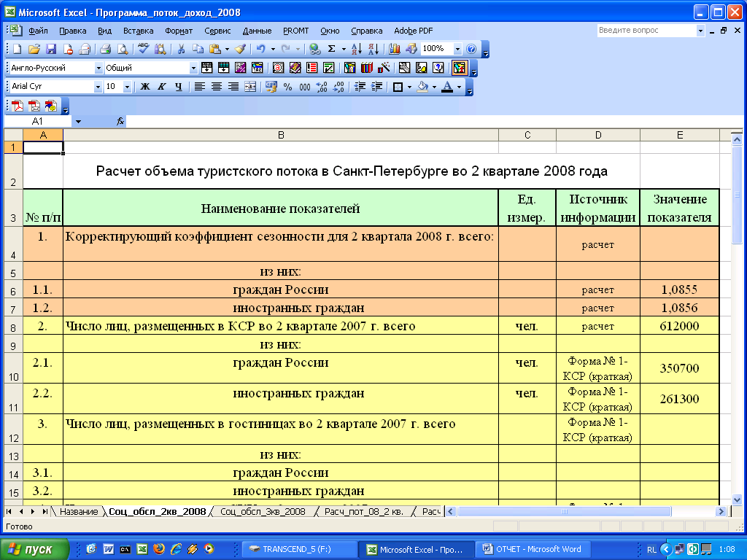The width and height of the screenshot is (747, 560).
Task: Cut the selection with the scissors icon
Action: click(x=181, y=49)
